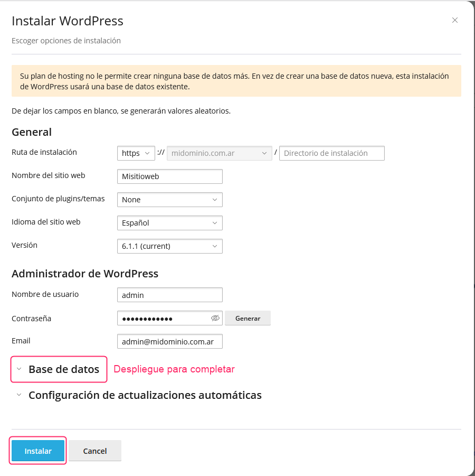475x476 pixels.
Task: Click the Nombre de usuario admin field
Action: pos(170,295)
